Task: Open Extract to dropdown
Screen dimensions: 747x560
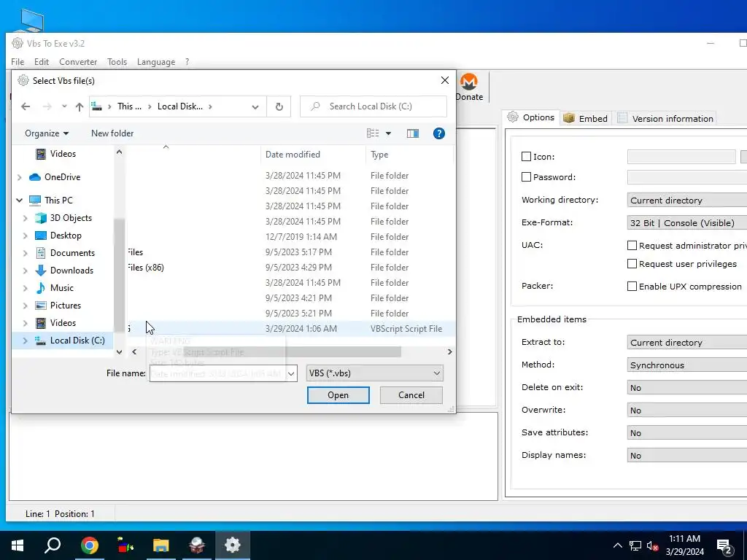Action: (687, 343)
